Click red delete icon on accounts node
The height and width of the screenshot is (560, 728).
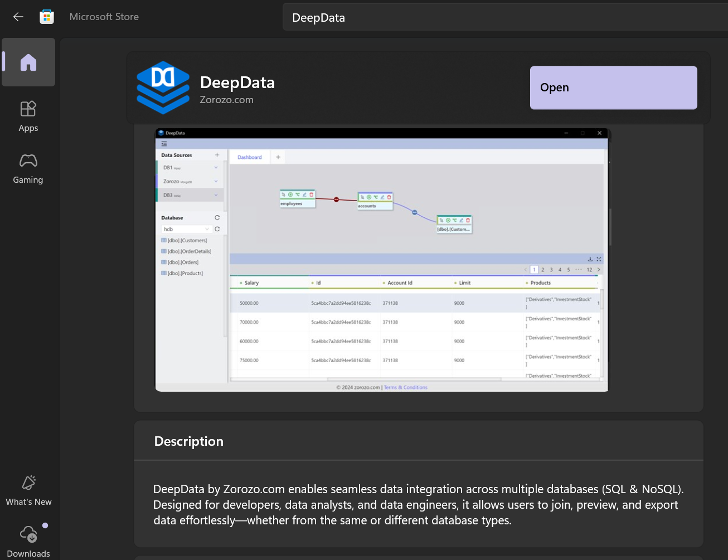coord(389,197)
